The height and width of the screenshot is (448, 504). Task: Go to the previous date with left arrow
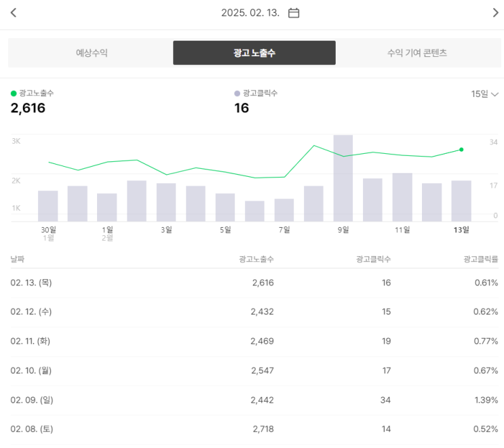14,13
